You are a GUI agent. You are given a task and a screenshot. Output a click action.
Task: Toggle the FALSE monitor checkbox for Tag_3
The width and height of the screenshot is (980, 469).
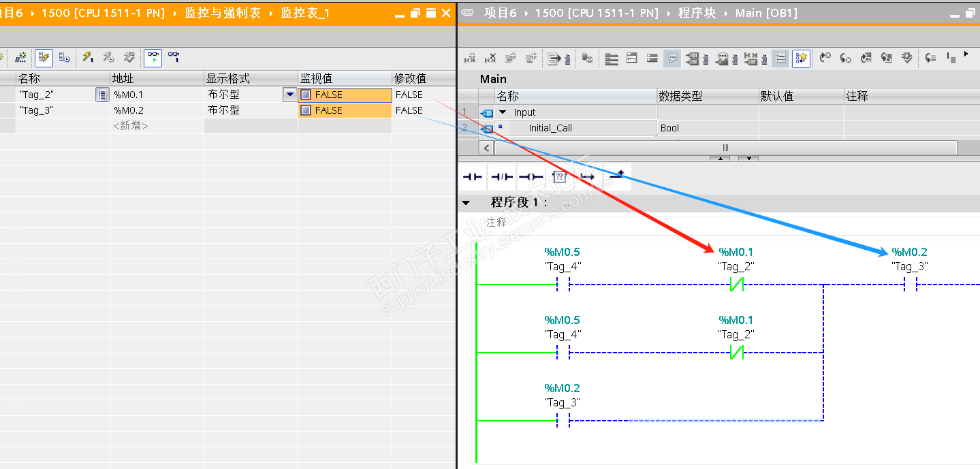[x=307, y=110]
